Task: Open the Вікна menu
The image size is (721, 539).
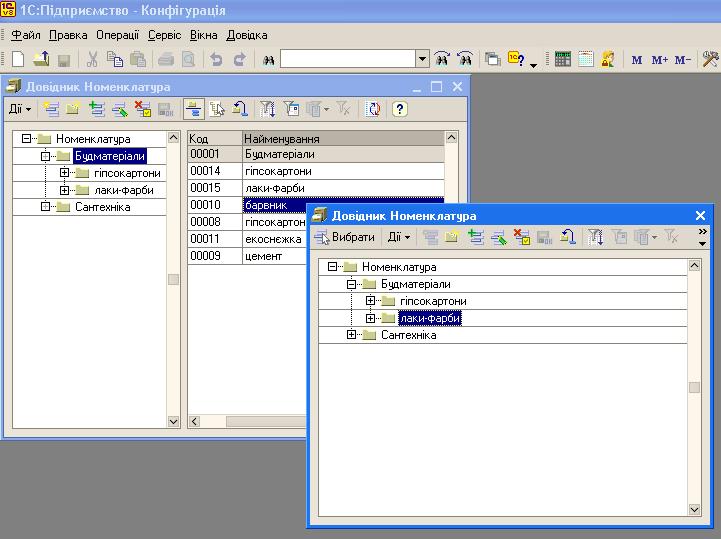Action: click(x=203, y=35)
